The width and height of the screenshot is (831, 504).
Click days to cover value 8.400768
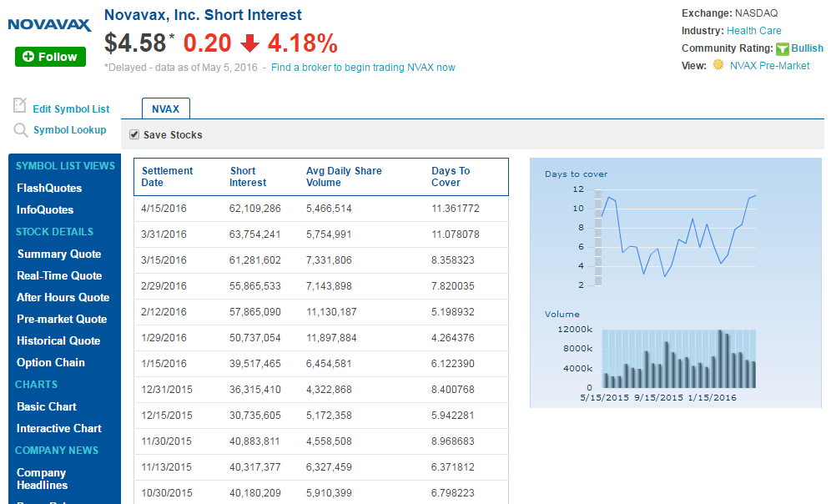point(452,390)
